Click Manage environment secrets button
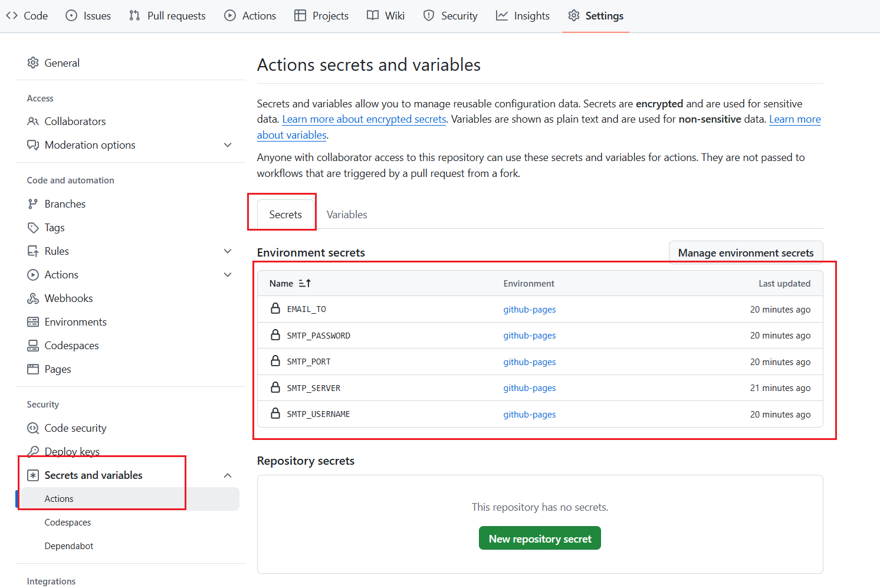 point(746,253)
